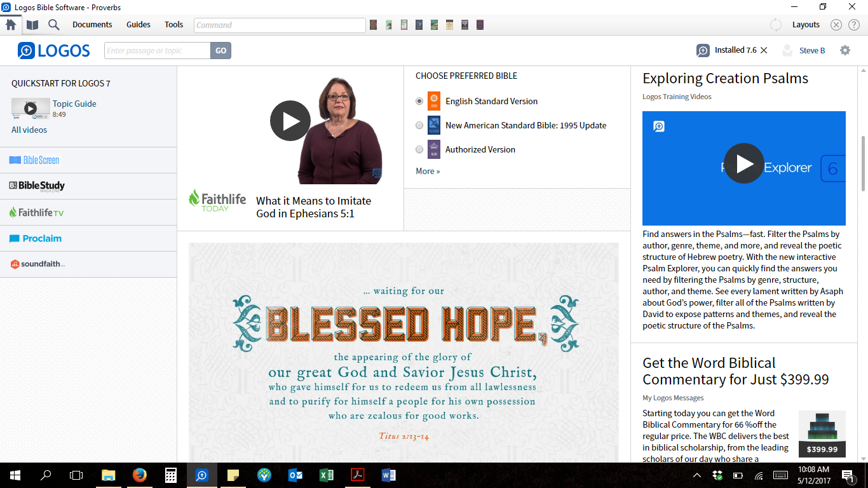Open the Layouts dropdown

pos(806,24)
